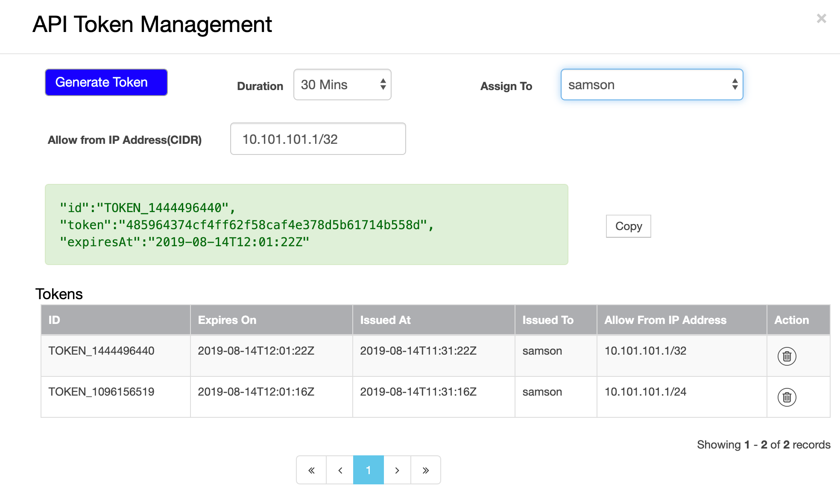Click expiry 2019-08-14T12:01:22Z in table

(x=256, y=351)
